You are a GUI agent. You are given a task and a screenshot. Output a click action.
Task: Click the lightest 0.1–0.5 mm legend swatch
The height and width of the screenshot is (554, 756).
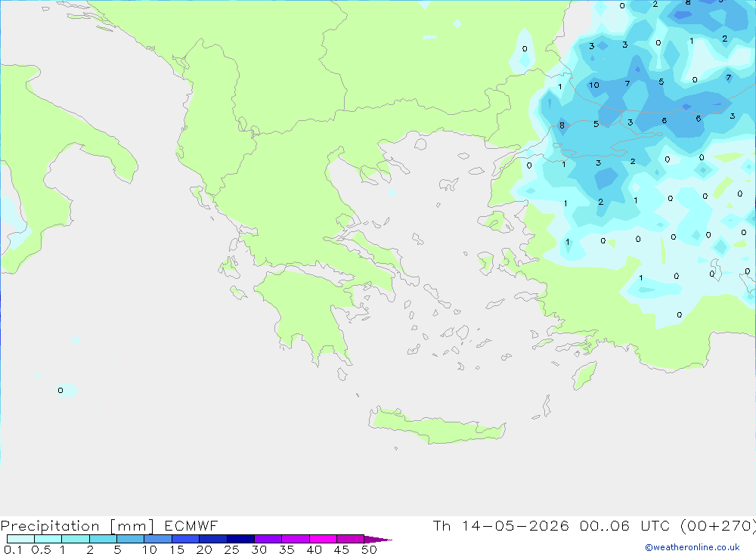point(20,539)
